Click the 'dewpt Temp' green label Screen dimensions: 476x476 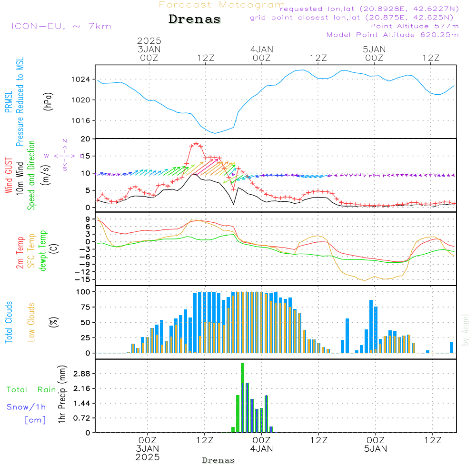click(x=42, y=250)
